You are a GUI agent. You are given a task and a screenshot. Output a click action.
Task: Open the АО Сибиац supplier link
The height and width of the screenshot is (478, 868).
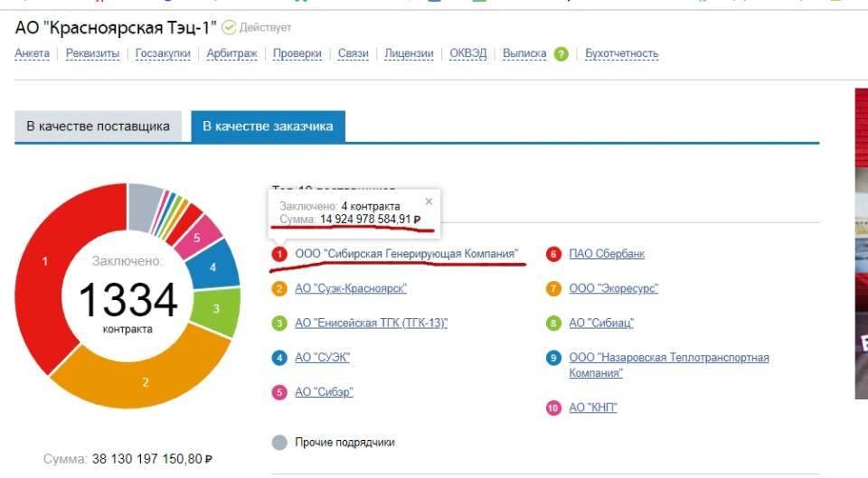click(x=601, y=323)
